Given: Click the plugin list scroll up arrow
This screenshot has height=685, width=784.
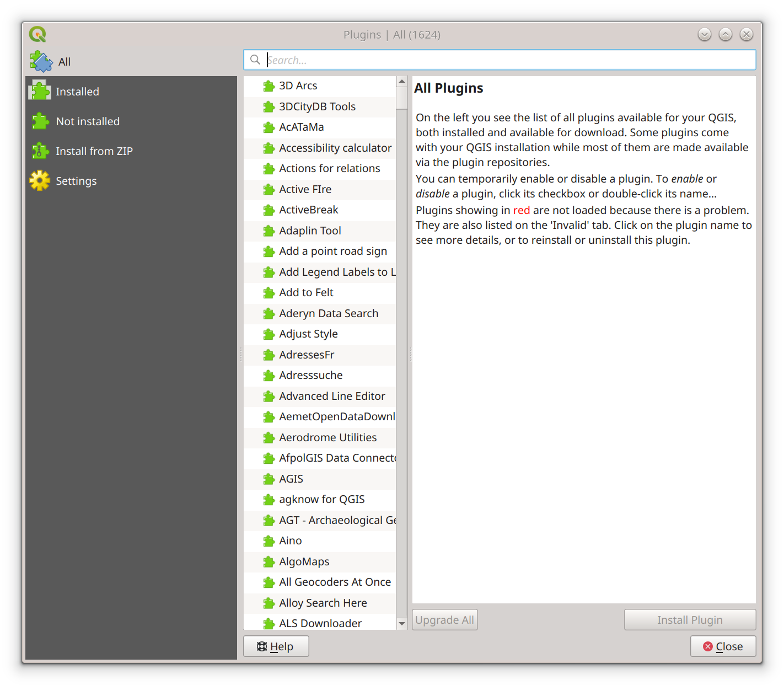Looking at the screenshot, I should click(x=402, y=81).
